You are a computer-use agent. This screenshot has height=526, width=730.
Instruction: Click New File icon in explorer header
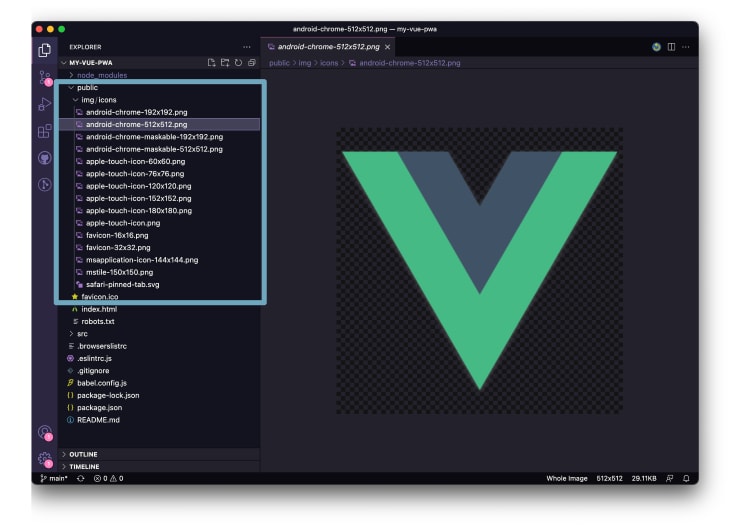point(211,62)
